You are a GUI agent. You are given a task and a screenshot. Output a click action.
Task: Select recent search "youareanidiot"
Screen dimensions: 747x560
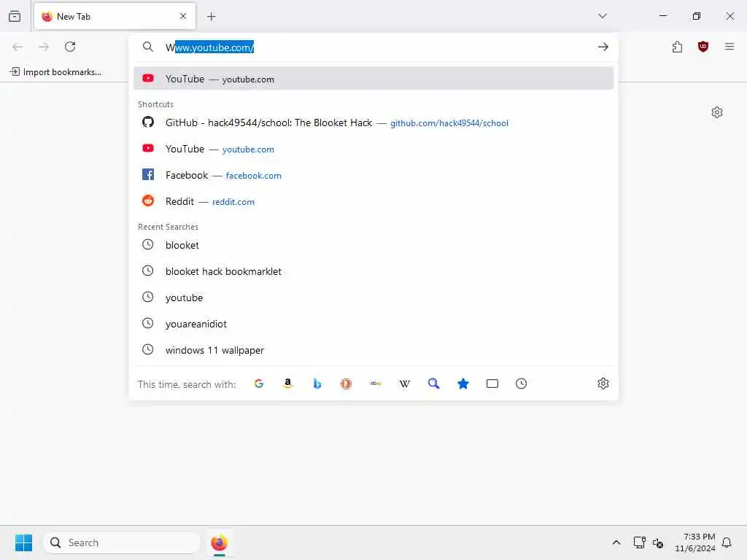[x=373, y=324]
